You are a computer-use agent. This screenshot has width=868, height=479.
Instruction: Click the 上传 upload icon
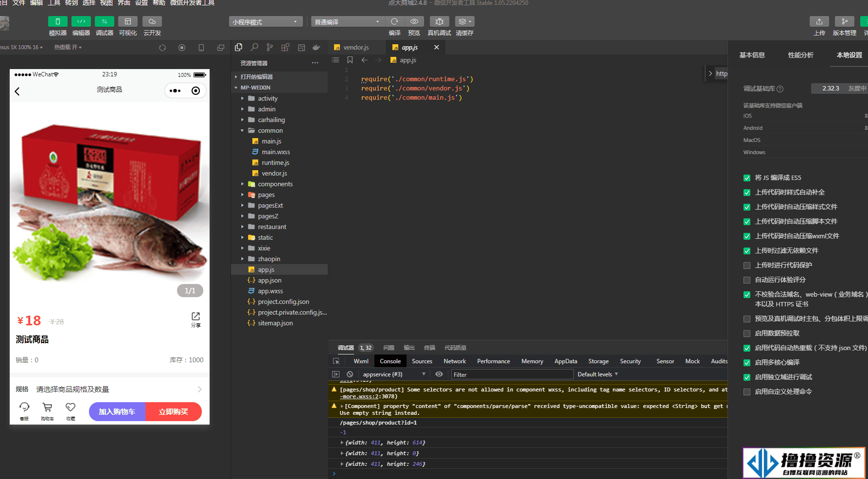819,21
